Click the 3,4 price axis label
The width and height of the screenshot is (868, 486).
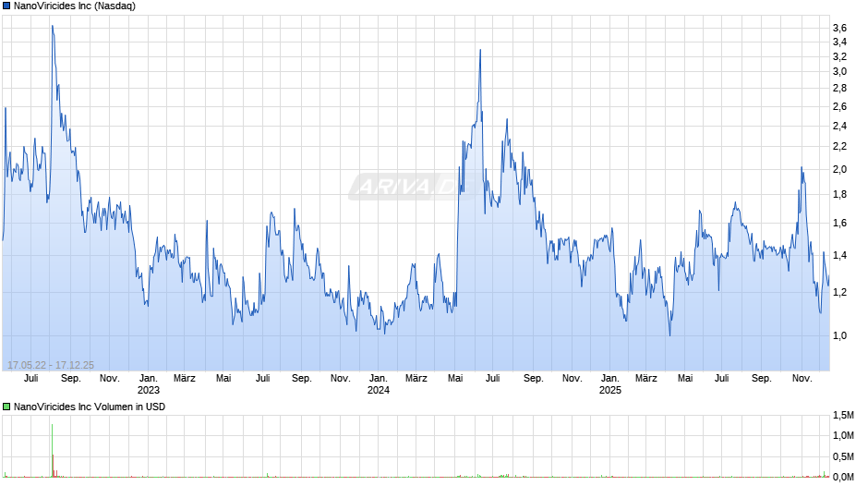[839, 43]
